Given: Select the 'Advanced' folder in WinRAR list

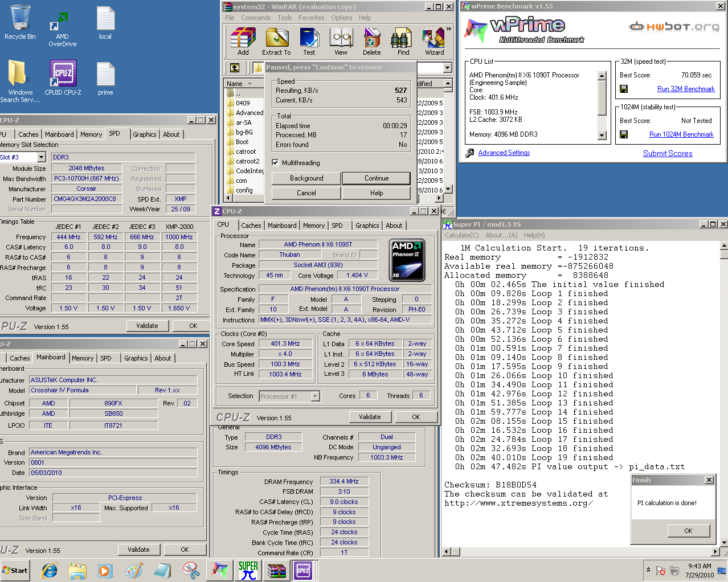Looking at the screenshot, I should (250, 113).
